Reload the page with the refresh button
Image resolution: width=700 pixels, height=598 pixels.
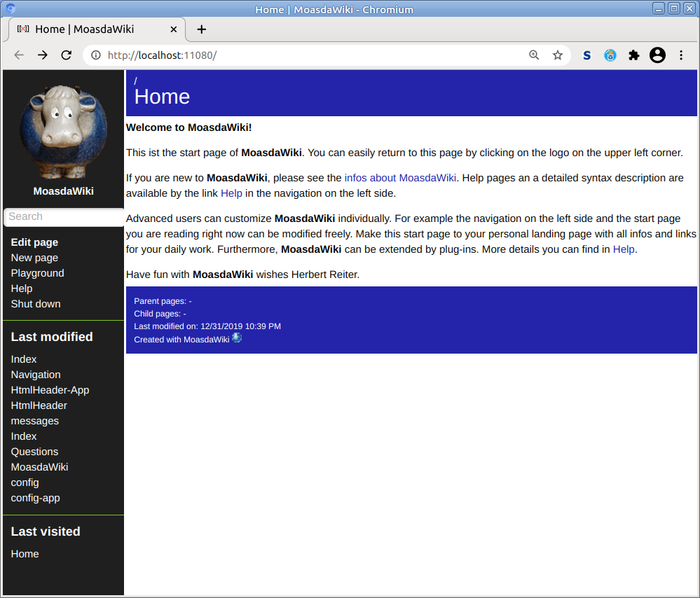point(66,55)
